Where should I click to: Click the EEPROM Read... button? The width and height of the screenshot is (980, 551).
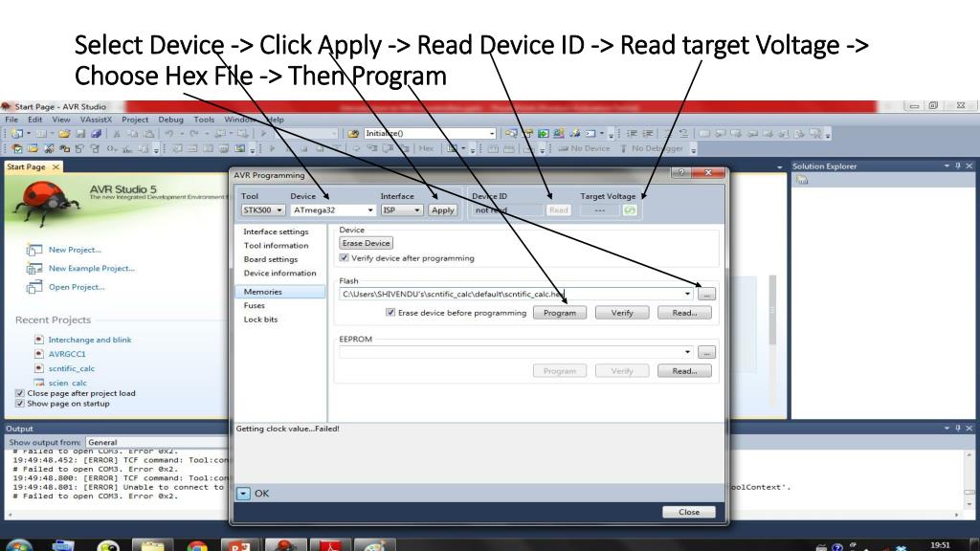click(x=684, y=371)
